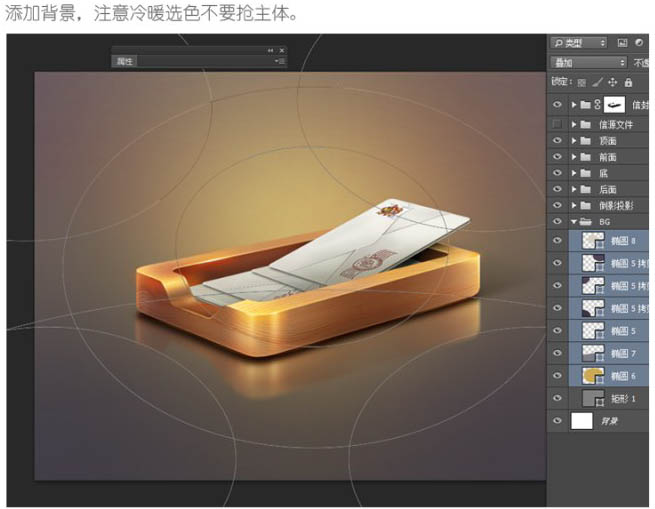The height and width of the screenshot is (509, 655).
Task: Click the folder icon of 底 group
Action: 586,173
